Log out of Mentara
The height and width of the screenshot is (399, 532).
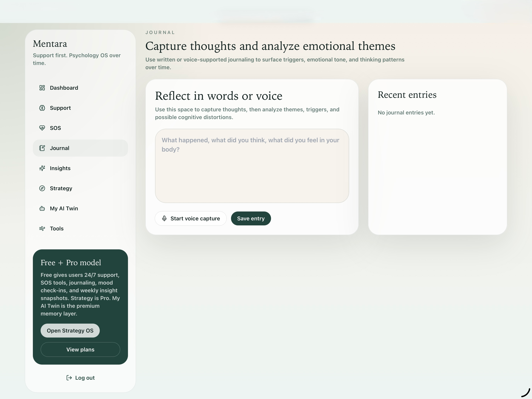pyautogui.click(x=80, y=378)
